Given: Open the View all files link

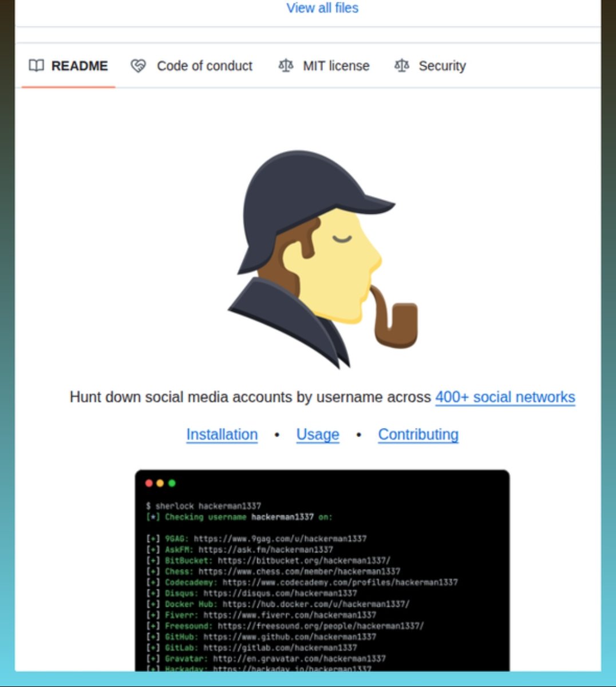Looking at the screenshot, I should [322, 8].
